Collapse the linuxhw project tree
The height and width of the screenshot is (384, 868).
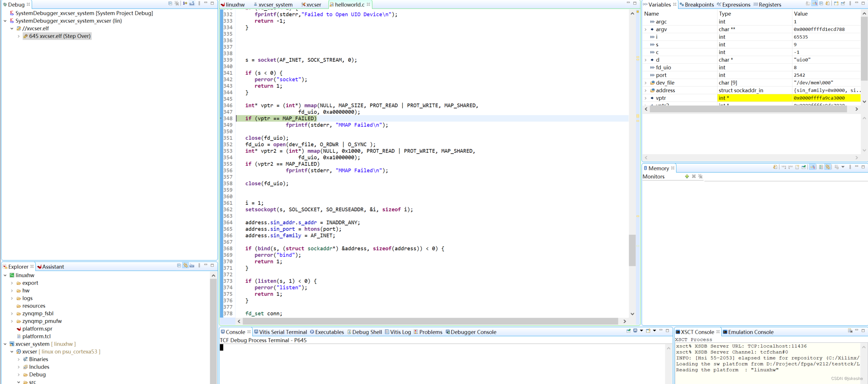point(5,275)
